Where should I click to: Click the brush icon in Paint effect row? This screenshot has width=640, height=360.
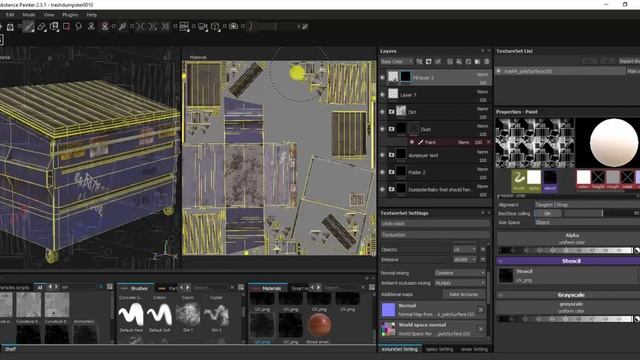point(420,142)
